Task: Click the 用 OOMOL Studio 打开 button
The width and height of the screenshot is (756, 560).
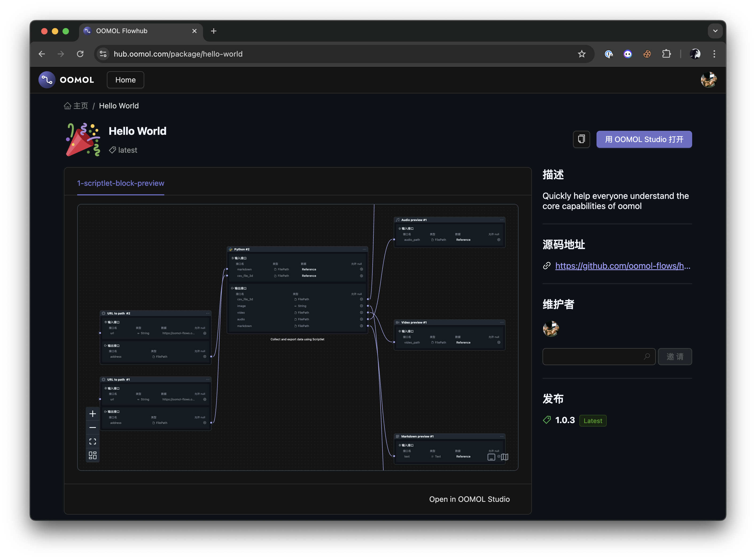Action: tap(644, 139)
